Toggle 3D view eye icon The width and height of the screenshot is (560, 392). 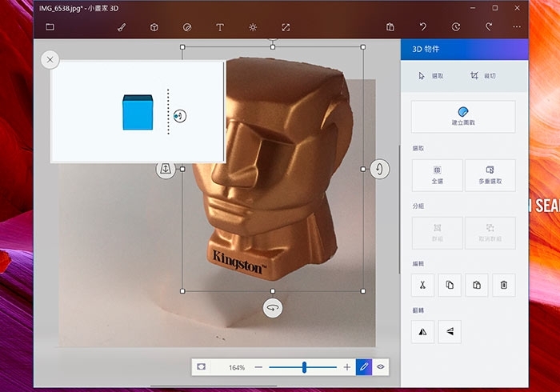(x=382, y=366)
